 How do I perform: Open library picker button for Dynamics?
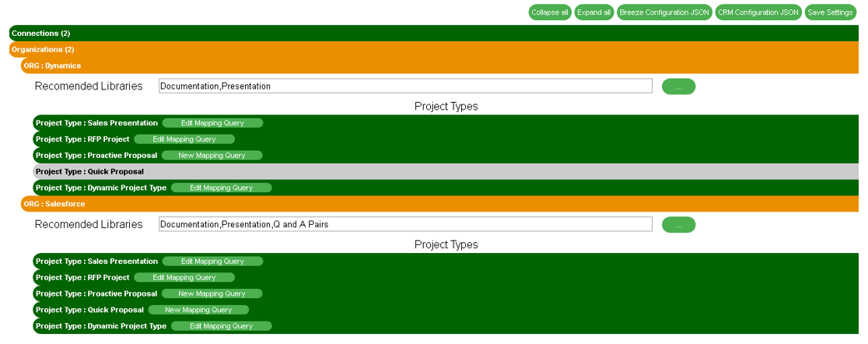pyautogui.click(x=679, y=86)
